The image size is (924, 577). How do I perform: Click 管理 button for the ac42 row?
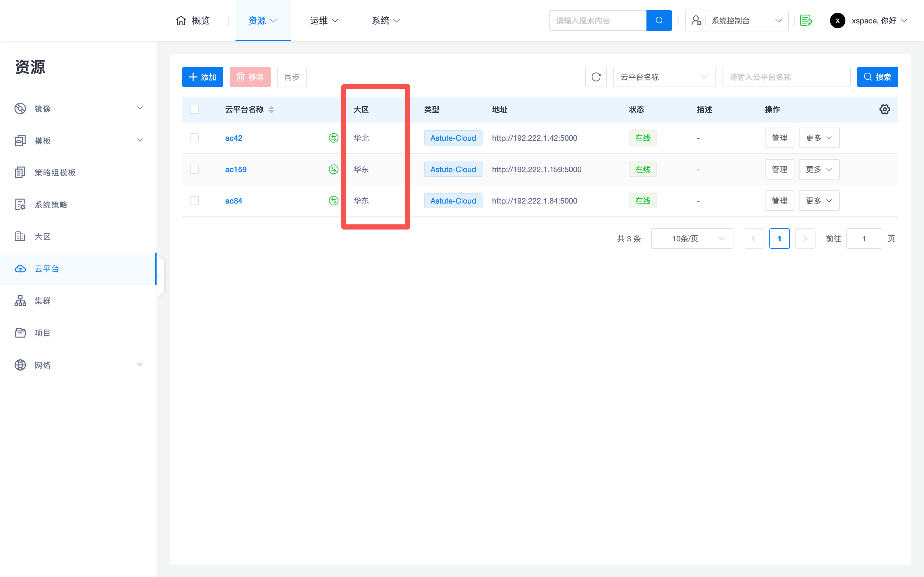(779, 138)
